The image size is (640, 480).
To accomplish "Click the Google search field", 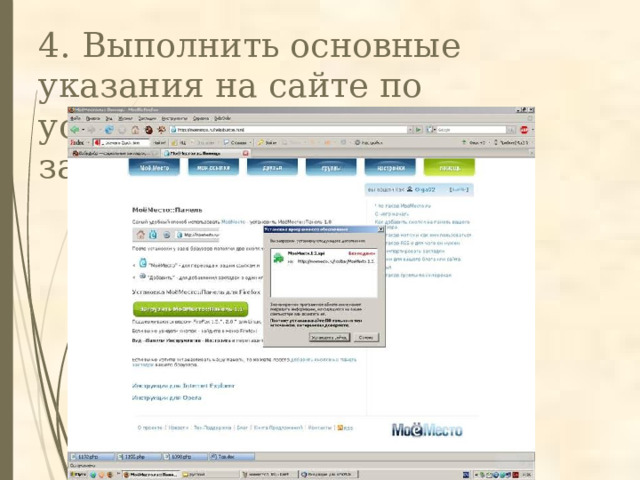I will coord(471,130).
